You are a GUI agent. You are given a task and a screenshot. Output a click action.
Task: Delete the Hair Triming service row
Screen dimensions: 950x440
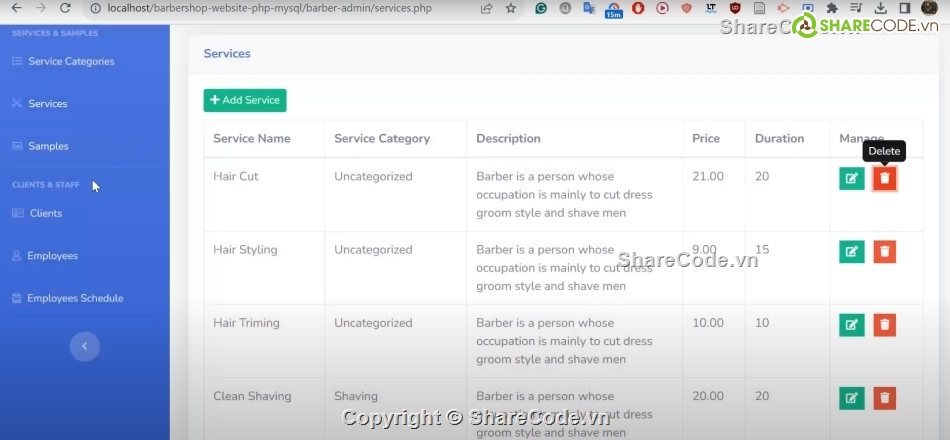pyautogui.click(x=884, y=325)
